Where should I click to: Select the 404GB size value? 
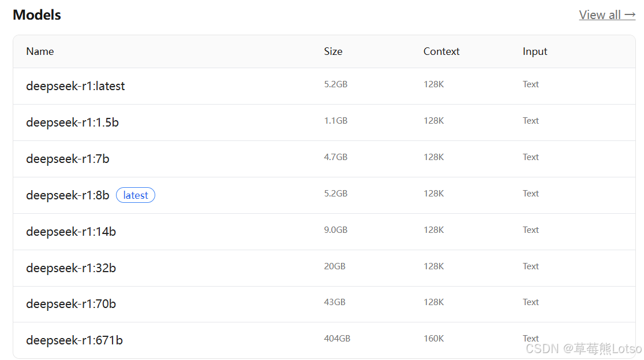coord(337,338)
